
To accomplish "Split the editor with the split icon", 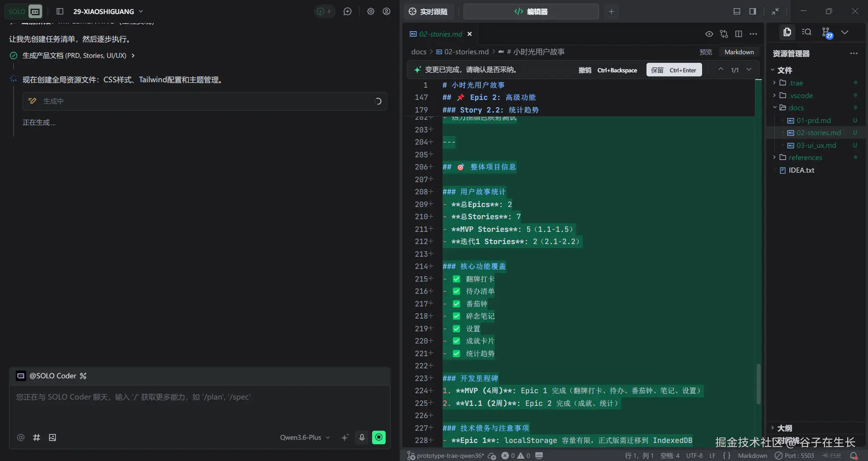I will pos(739,34).
